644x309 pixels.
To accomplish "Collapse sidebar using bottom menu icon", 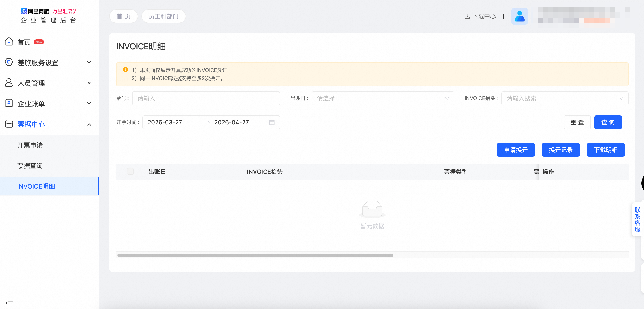I will point(9,303).
